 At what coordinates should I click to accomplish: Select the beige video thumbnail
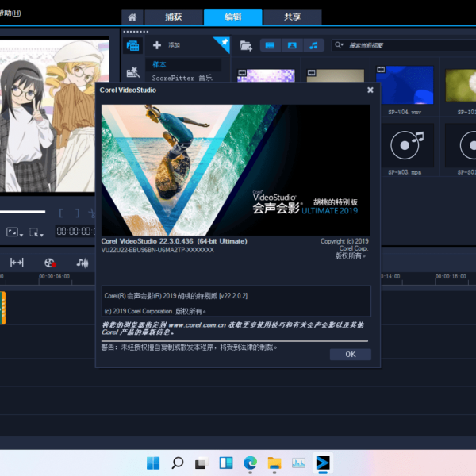(x=335, y=75)
